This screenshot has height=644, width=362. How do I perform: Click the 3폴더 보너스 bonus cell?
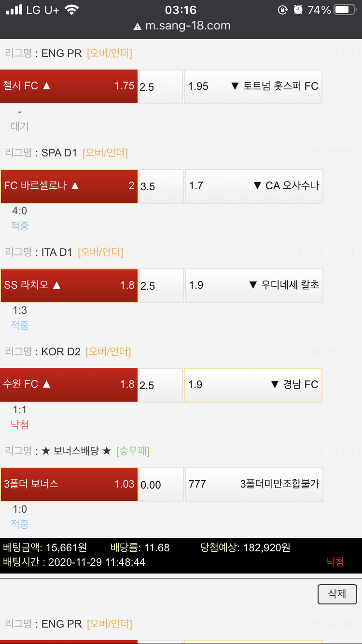point(69,484)
